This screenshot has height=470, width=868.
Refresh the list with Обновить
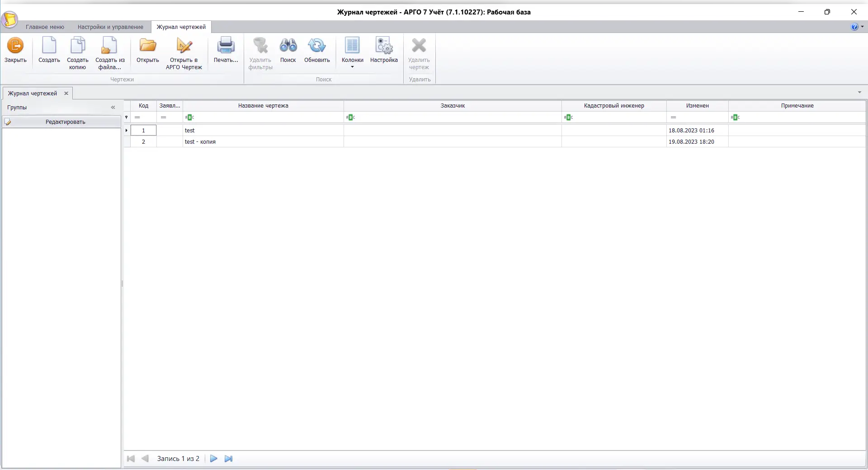[317, 50]
